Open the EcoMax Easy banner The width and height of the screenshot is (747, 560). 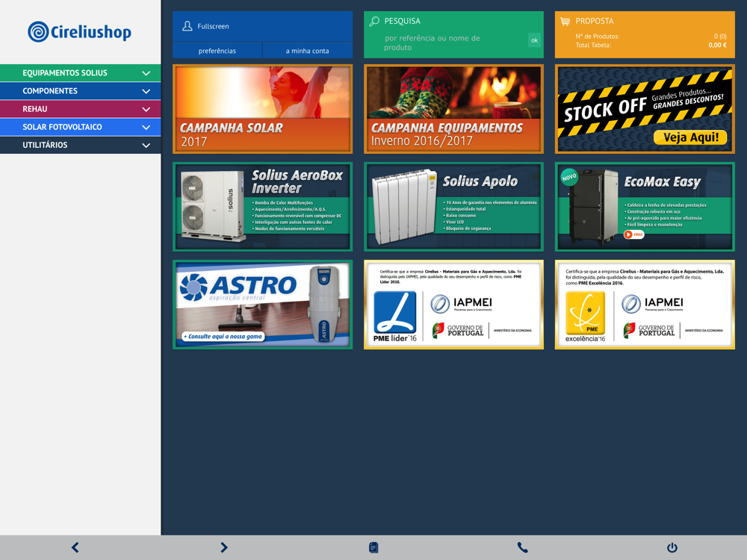point(645,207)
